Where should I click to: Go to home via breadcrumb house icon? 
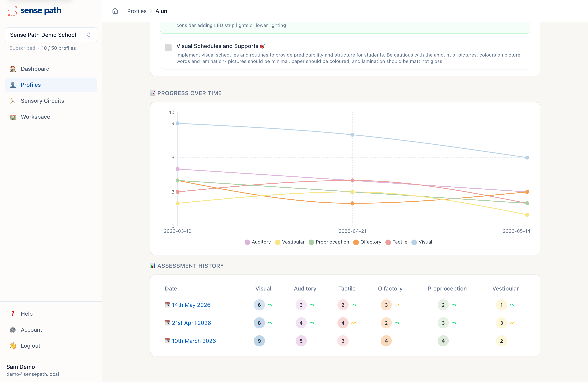115,11
